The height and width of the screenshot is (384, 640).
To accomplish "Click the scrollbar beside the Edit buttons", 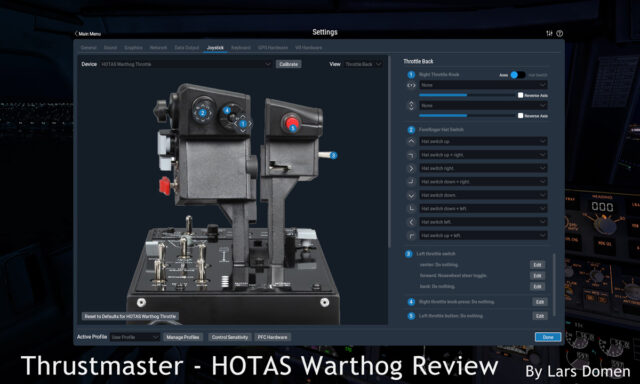I will (554, 285).
